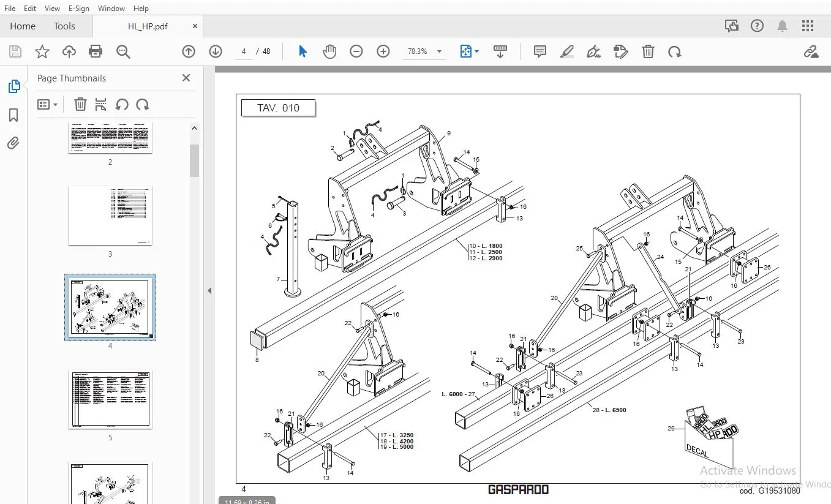Select the page 2 thumbnail
831x504 pixels.
(110, 137)
